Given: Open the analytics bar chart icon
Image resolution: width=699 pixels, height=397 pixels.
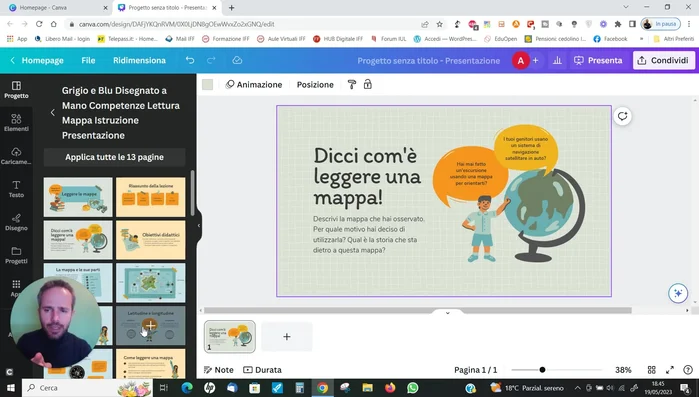Looking at the screenshot, I should [557, 60].
